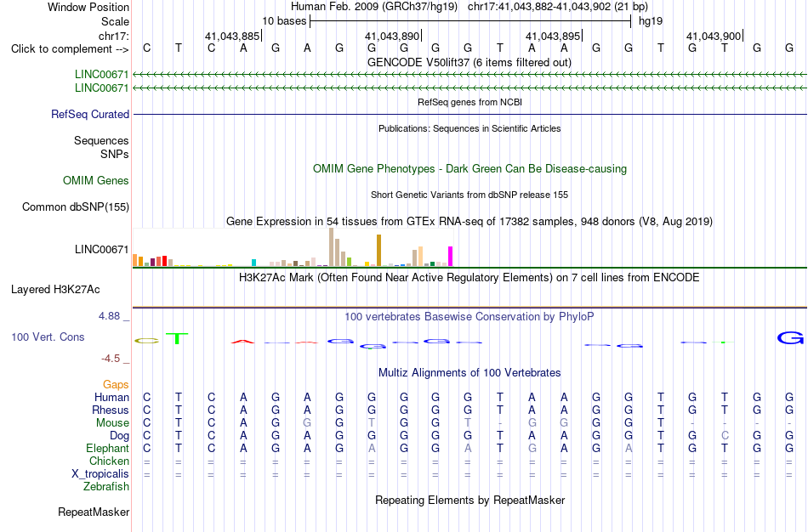Select the 'Sequences' publications track label
The width and height of the screenshot is (808, 532).
click(101, 140)
